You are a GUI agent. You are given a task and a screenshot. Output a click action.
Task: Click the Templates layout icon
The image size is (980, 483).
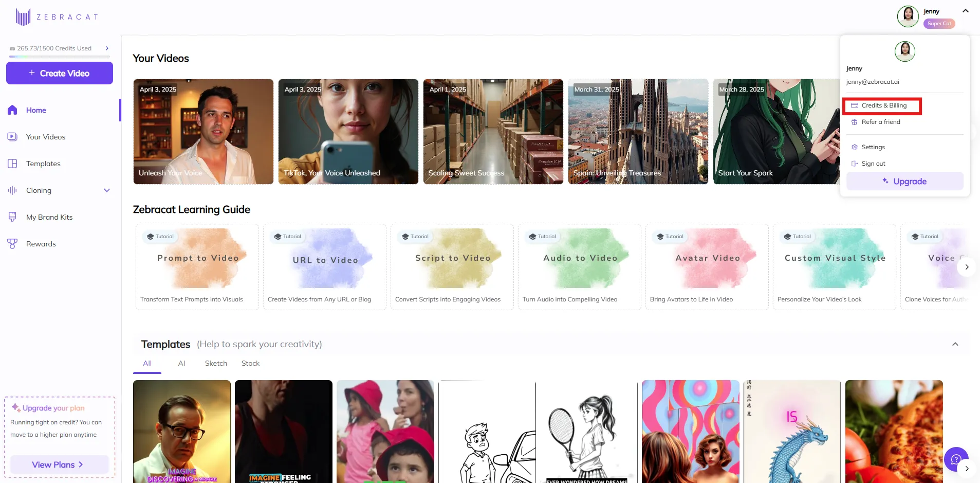[x=13, y=164]
